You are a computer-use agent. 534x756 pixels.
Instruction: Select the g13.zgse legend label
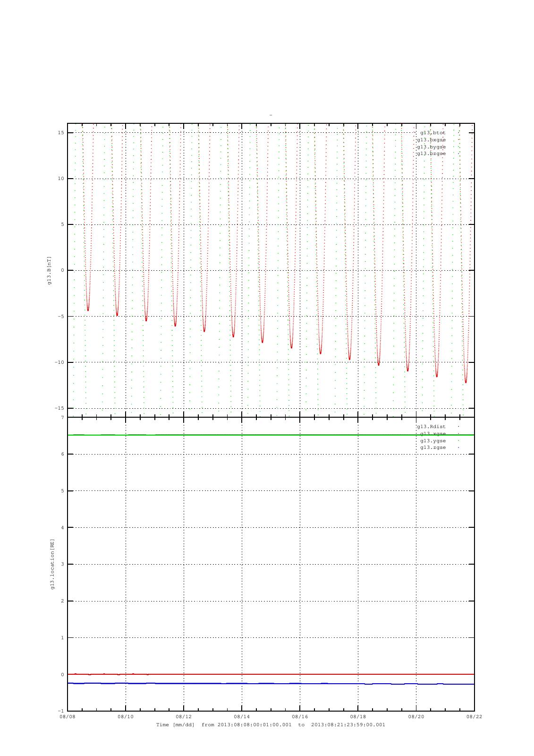432,447
